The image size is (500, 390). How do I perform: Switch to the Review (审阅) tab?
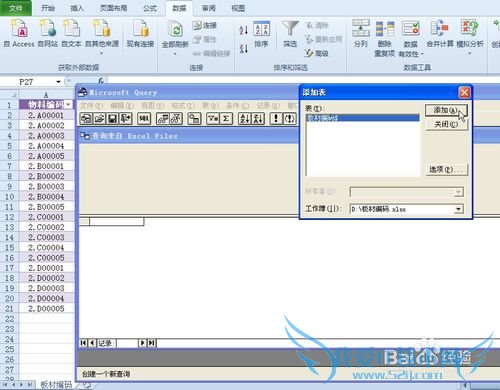point(209,8)
